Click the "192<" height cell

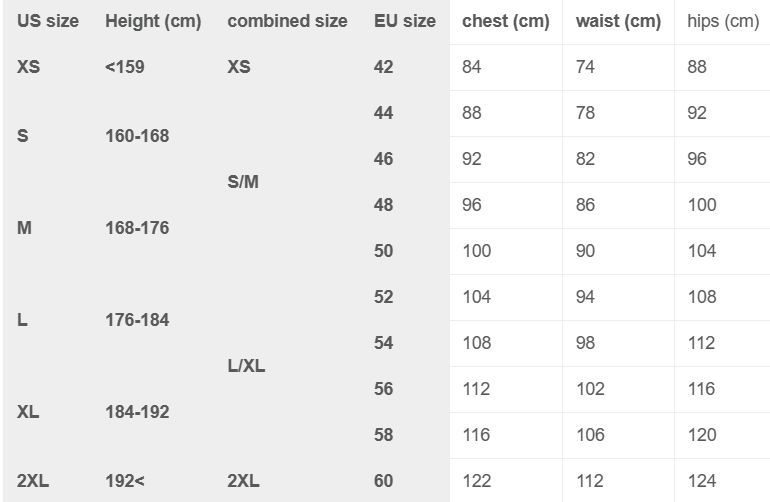tap(125, 481)
